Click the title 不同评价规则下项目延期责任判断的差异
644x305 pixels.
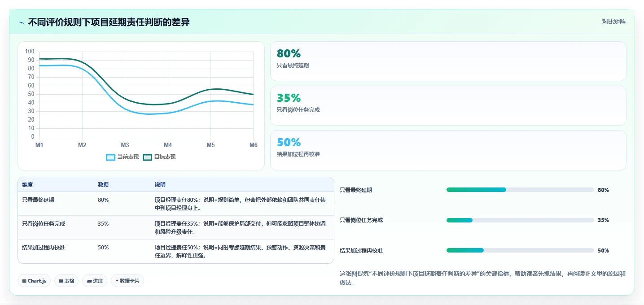(x=109, y=22)
